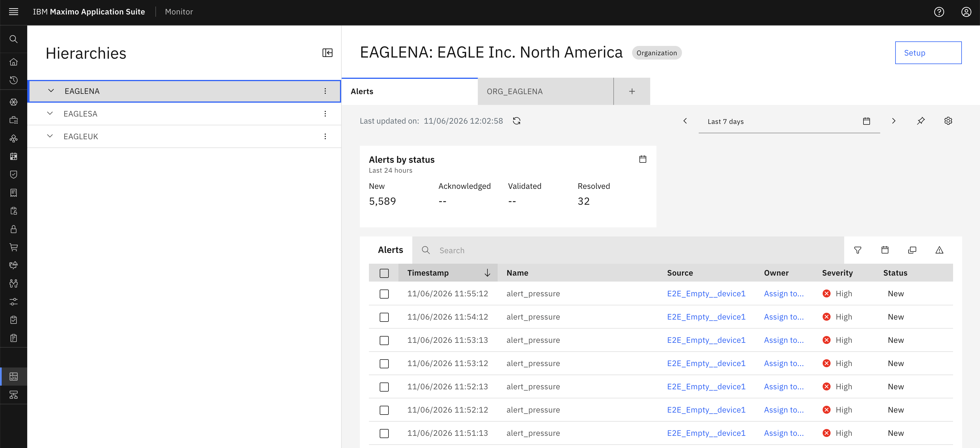Go to previous time range
This screenshot has height=448, width=980.
coord(685,121)
